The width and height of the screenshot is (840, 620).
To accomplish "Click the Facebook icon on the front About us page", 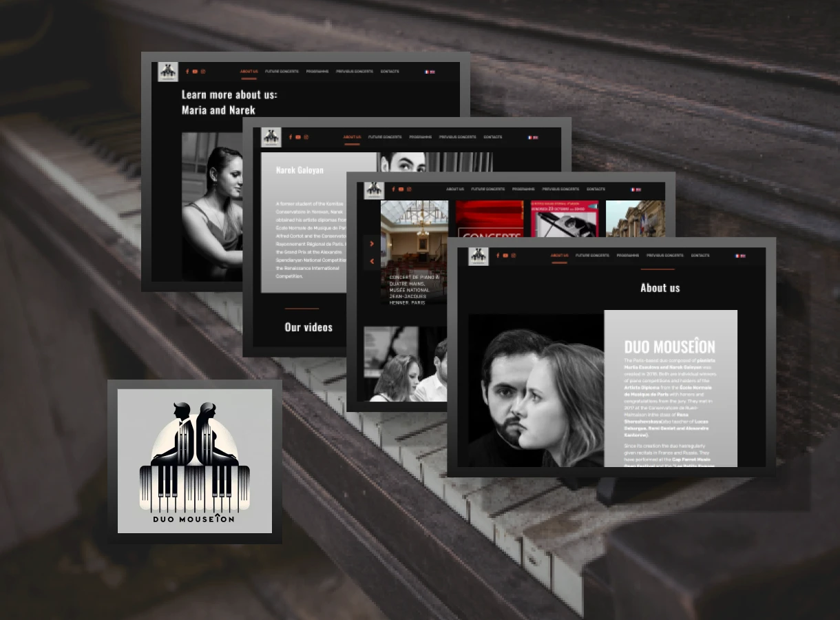I will tap(497, 256).
